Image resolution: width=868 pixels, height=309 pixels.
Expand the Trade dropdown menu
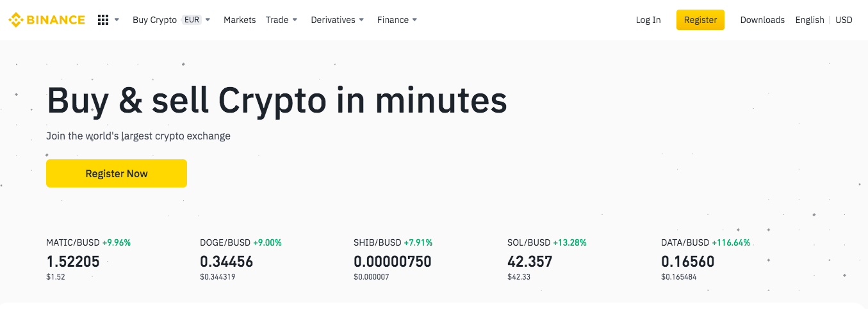(x=282, y=20)
